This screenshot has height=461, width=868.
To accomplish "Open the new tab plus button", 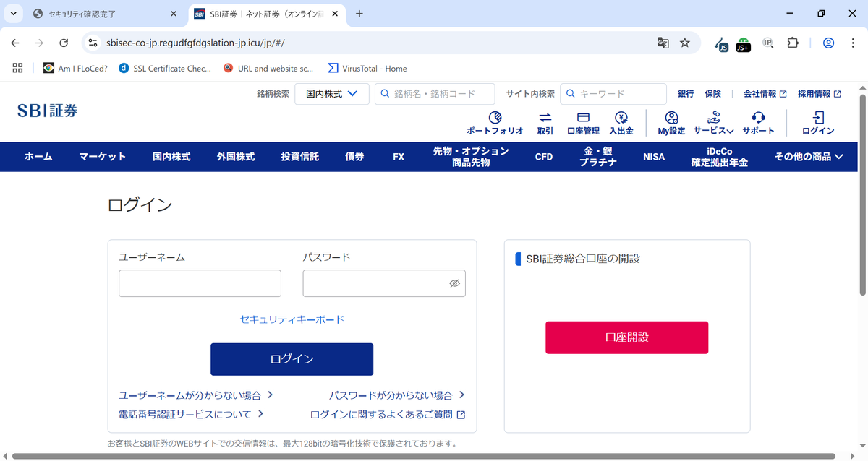I will point(359,14).
